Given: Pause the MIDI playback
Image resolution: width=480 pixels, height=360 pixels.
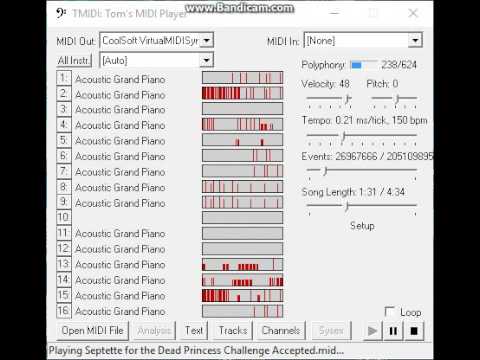Looking at the screenshot, I should click(x=393, y=331).
